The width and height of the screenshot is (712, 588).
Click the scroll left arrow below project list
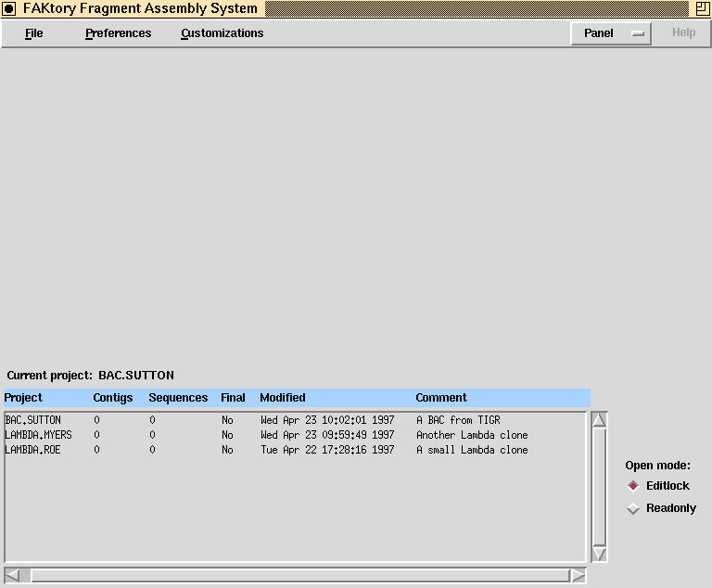tap(13, 575)
